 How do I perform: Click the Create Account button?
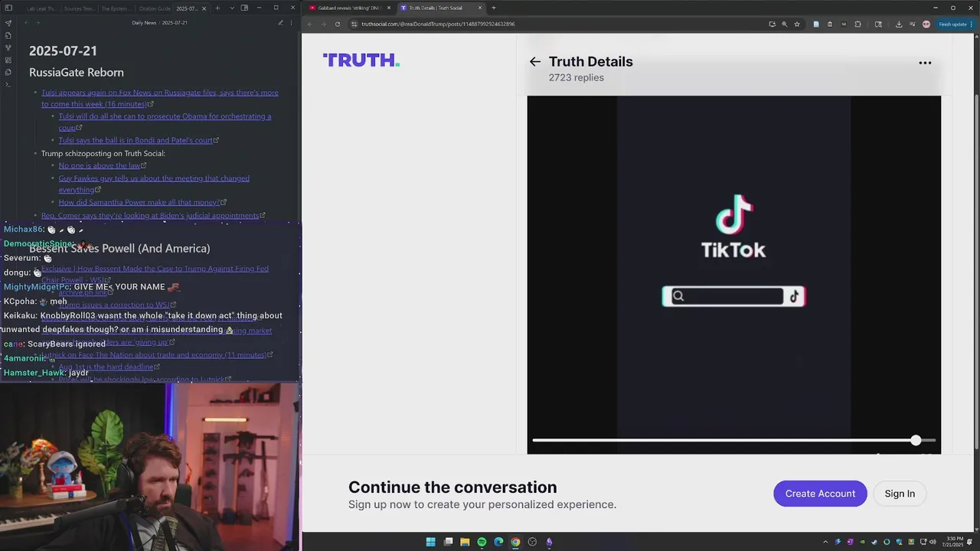click(x=820, y=494)
